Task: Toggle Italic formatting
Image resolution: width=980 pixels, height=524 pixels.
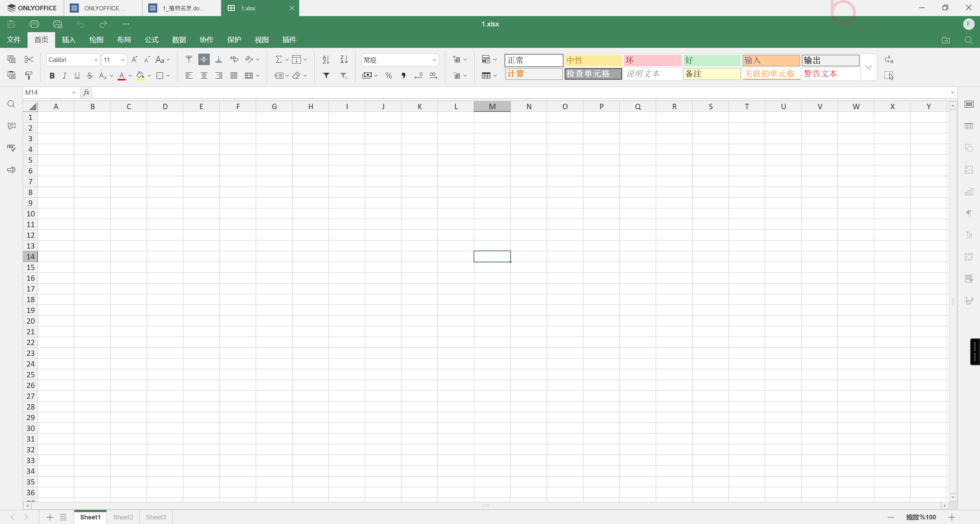Action: pyautogui.click(x=65, y=76)
